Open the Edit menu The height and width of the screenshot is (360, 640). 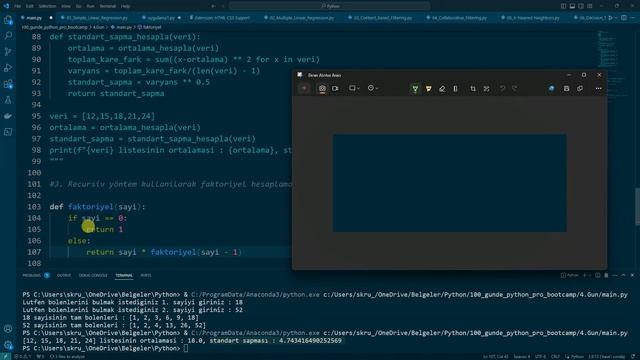point(30,6)
